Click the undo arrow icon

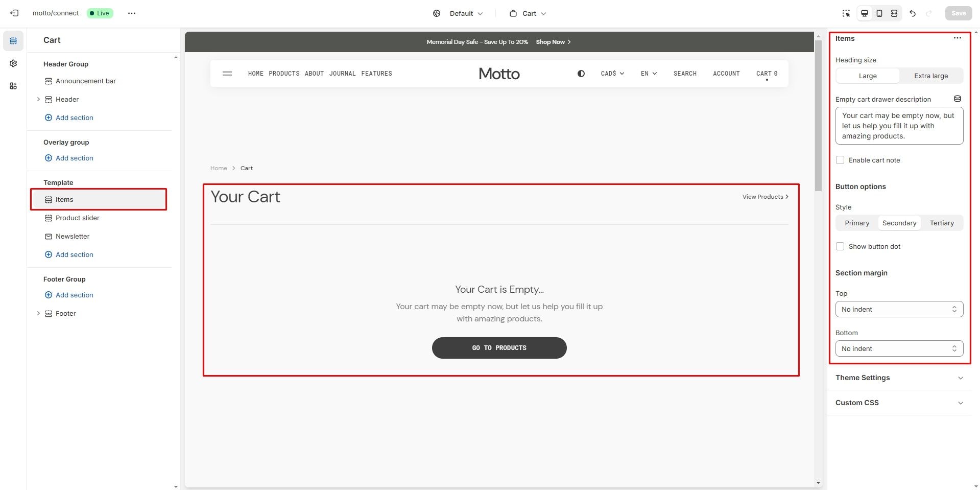pos(913,13)
